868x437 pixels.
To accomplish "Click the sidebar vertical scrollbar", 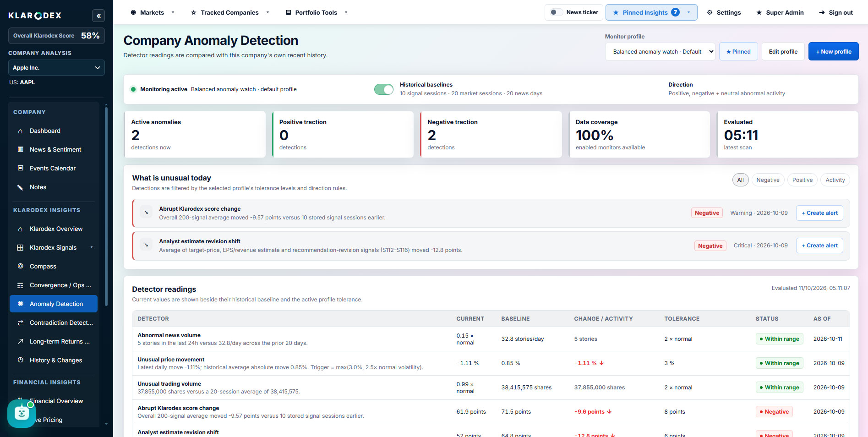I will (x=106, y=206).
